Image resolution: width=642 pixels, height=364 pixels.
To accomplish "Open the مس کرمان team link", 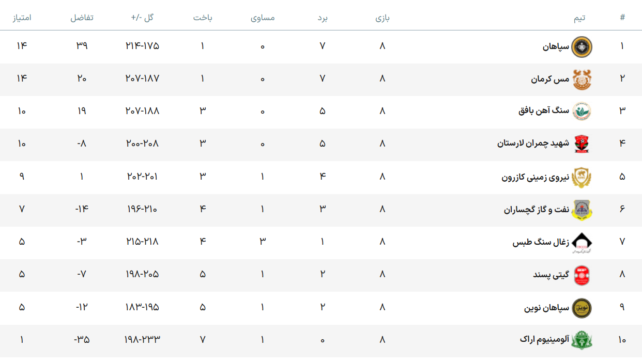I will (550, 79).
